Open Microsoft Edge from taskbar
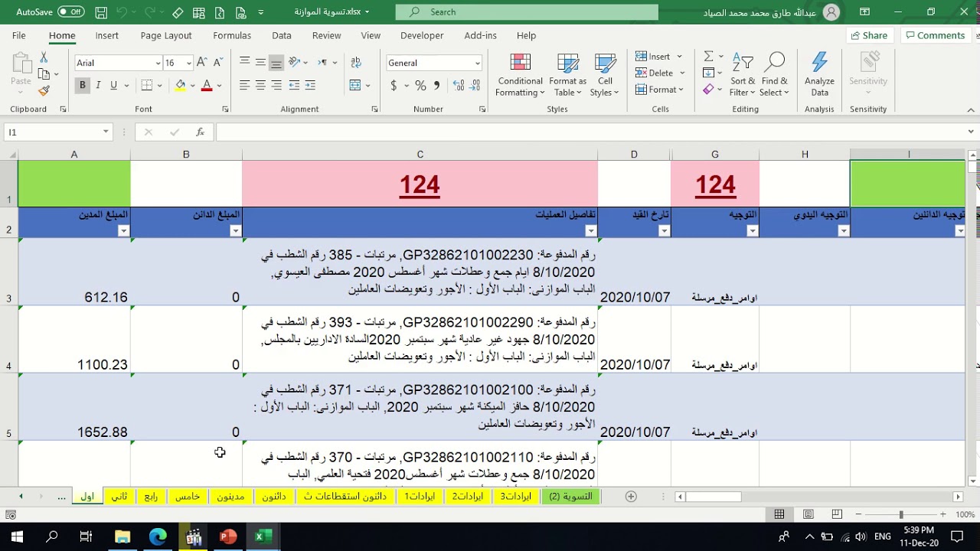The image size is (980, 551). 158,537
